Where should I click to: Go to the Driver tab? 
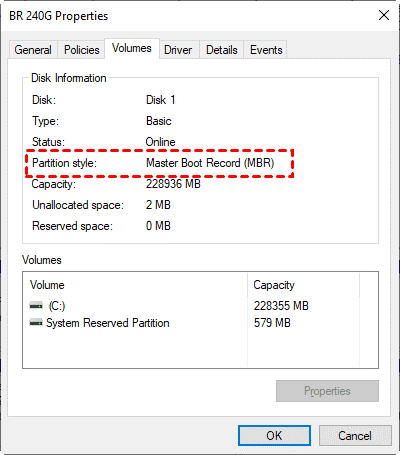pos(178,50)
